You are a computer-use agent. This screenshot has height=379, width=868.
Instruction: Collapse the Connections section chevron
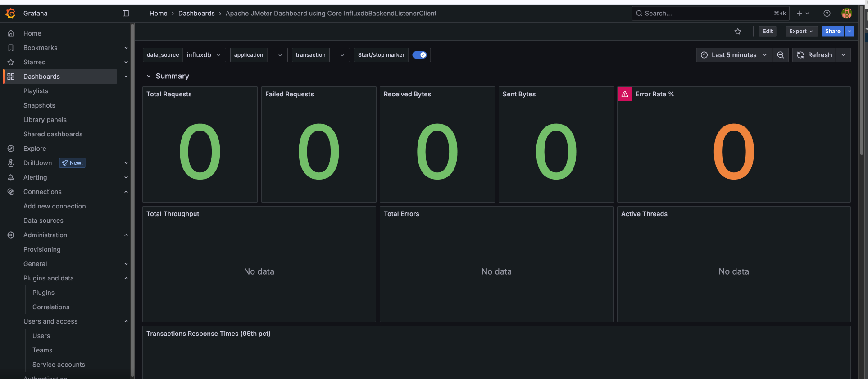[x=126, y=192]
